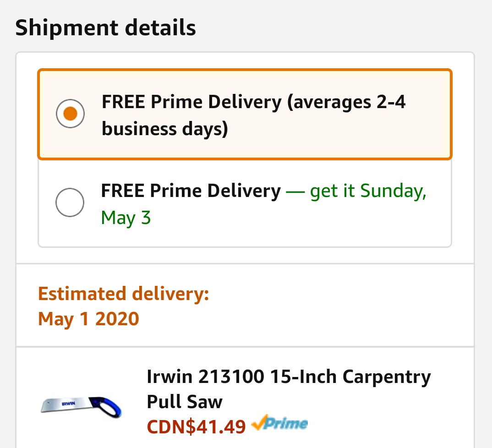Screen dimensions: 492x448
Task: Click the green 'get it Sunday,' text
Action: coord(368,191)
